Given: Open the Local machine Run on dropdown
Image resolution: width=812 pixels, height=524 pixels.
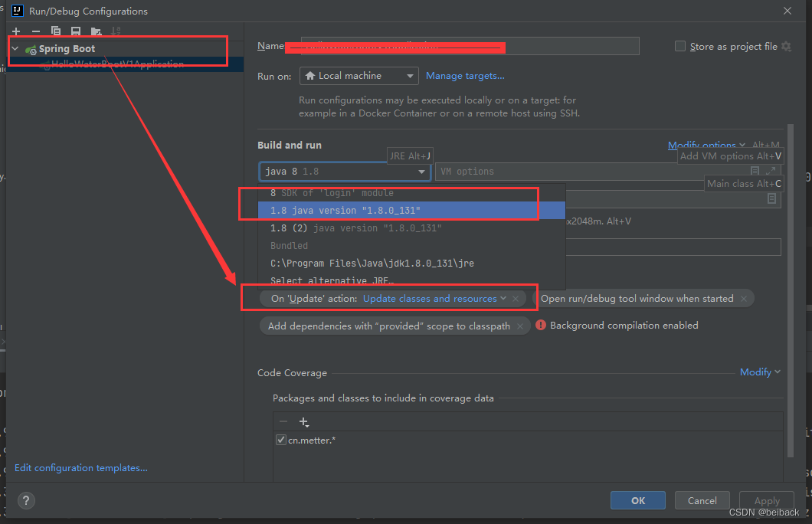Looking at the screenshot, I should click(x=359, y=76).
